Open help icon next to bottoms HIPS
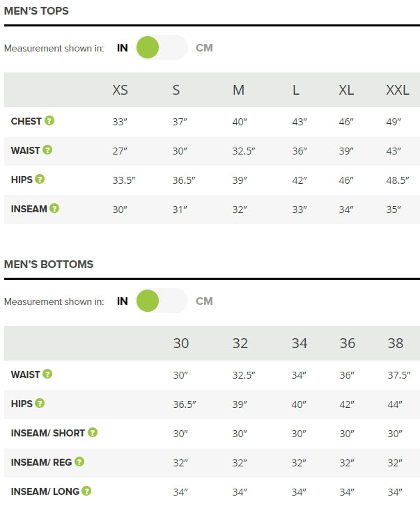The width and height of the screenshot is (420, 513). pos(40,403)
